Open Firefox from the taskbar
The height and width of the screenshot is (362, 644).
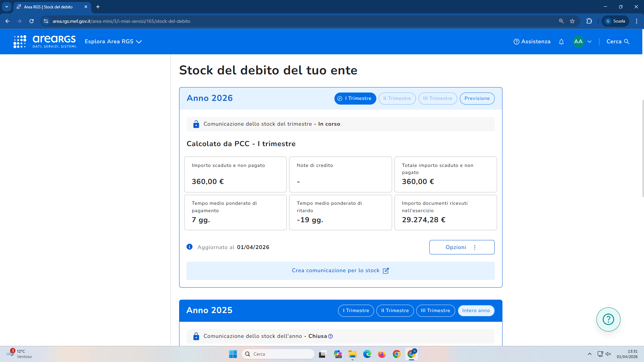pyautogui.click(x=382, y=354)
